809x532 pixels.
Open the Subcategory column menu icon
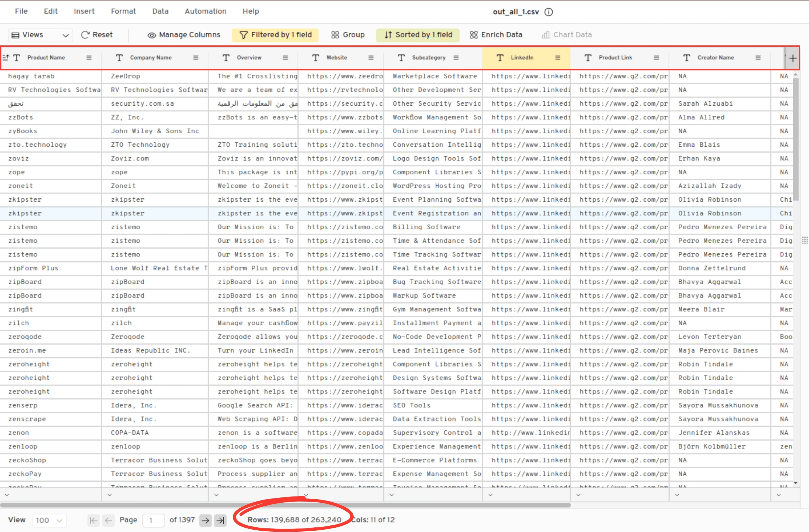456,58
